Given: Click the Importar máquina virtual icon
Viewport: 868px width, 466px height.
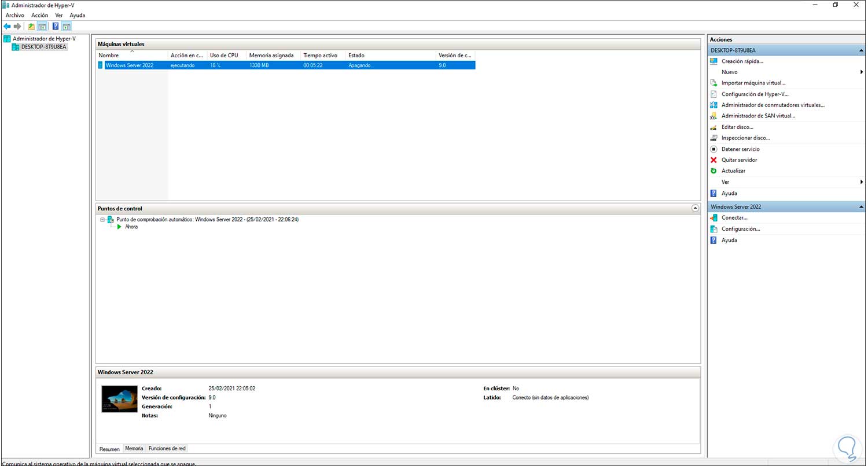Looking at the screenshot, I should point(713,83).
